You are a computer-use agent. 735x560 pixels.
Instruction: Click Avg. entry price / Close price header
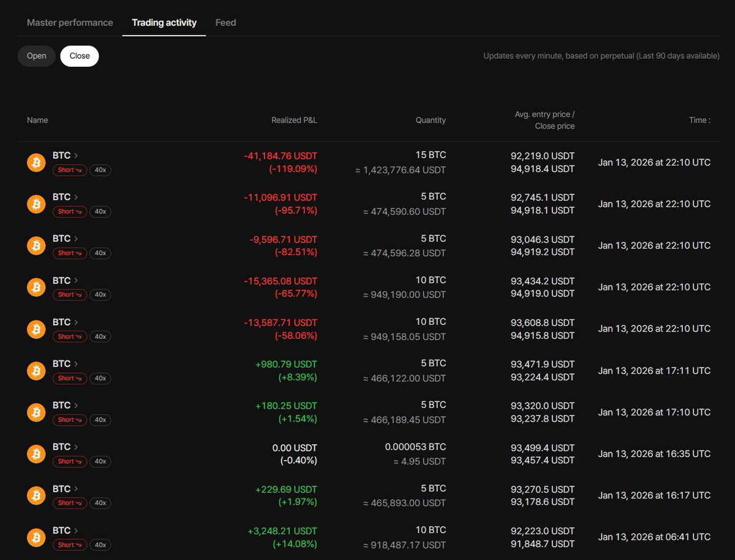(x=545, y=120)
